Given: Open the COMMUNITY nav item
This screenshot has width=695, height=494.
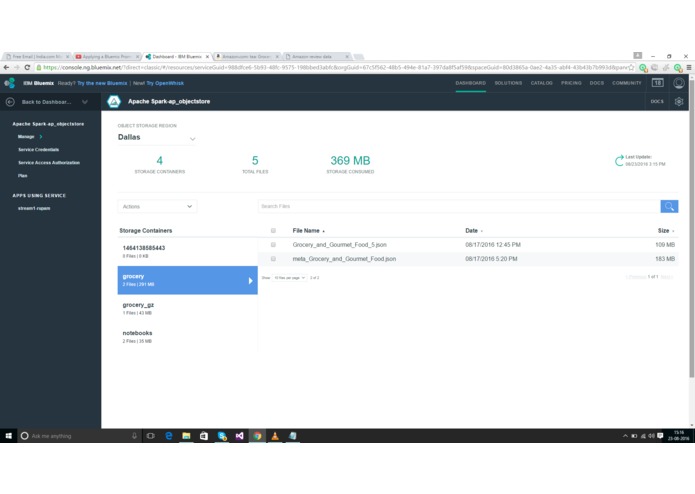Looking at the screenshot, I should [627, 83].
